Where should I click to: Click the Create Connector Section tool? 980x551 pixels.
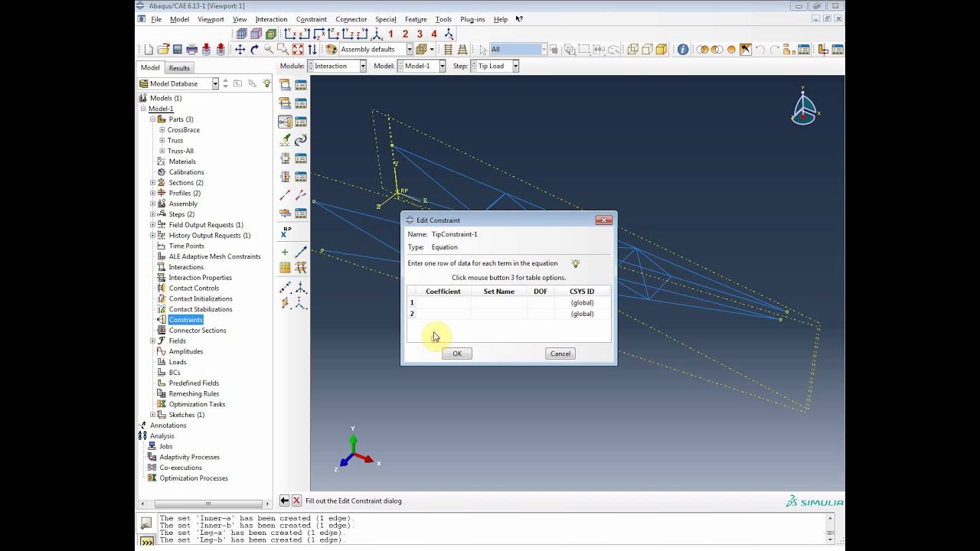[x=285, y=158]
